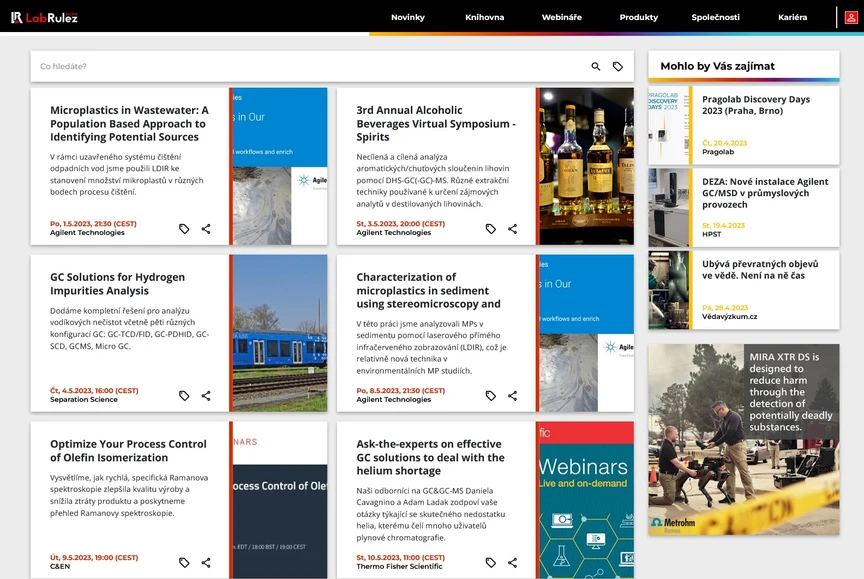864x579 pixels.
Task: Share the 3rd Annual Alcoholic Beverages Symposium
Action: tap(490, 228)
